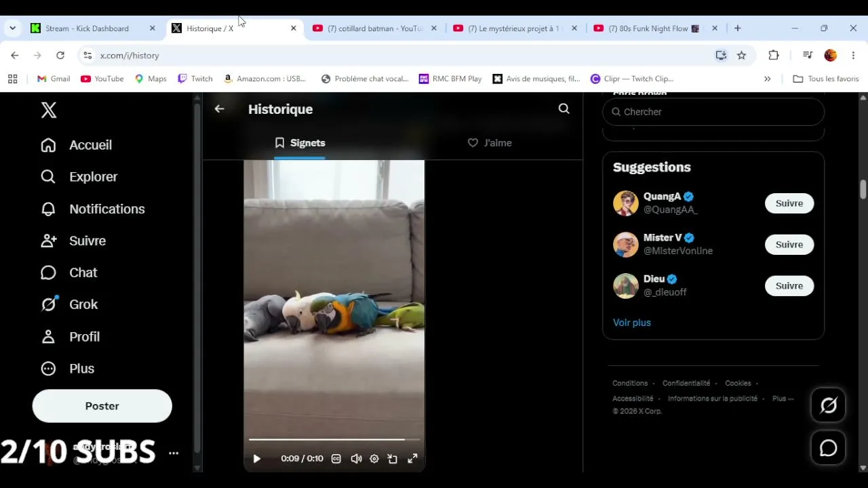Open Chat from the sidebar
Viewport: 868px width, 488px height.
click(x=69, y=272)
